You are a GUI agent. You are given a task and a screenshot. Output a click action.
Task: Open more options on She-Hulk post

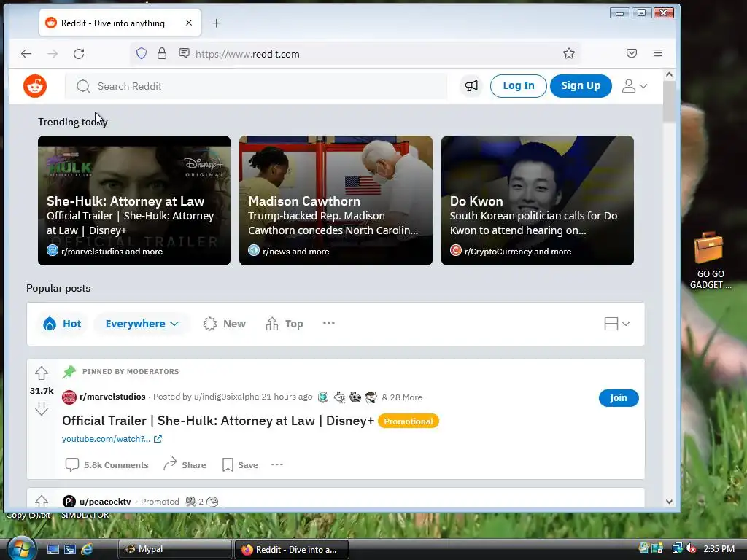coord(276,464)
